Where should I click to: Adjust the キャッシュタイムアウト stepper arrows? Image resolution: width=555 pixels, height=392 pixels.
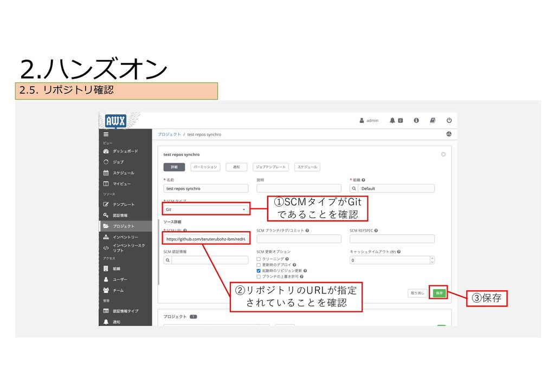[x=432, y=260]
